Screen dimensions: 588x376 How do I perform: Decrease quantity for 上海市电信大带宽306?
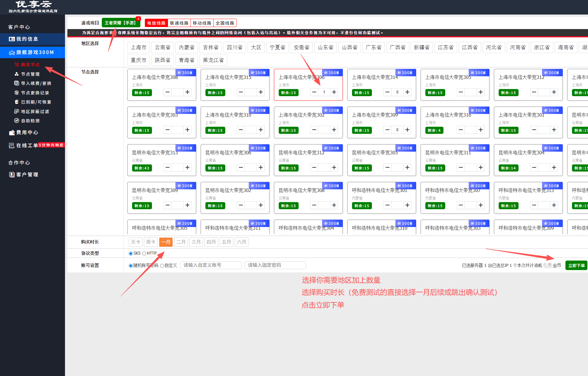pos(314,92)
